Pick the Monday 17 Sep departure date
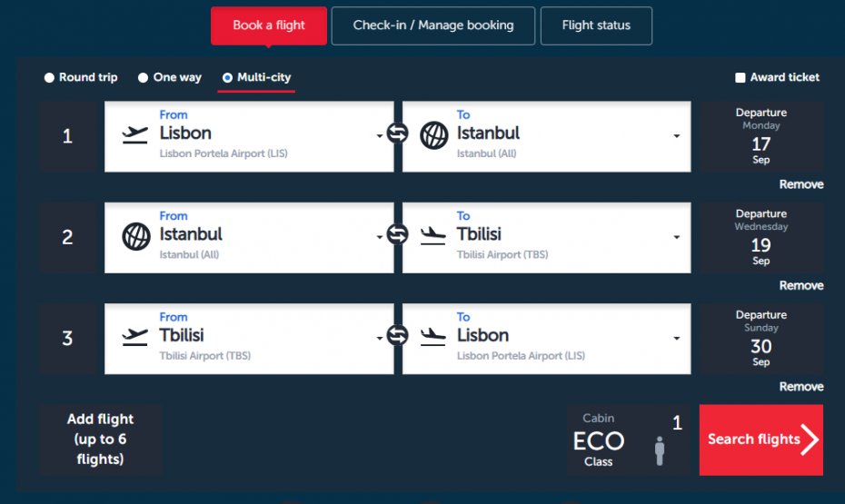The width and height of the screenshot is (845, 504). 760,137
